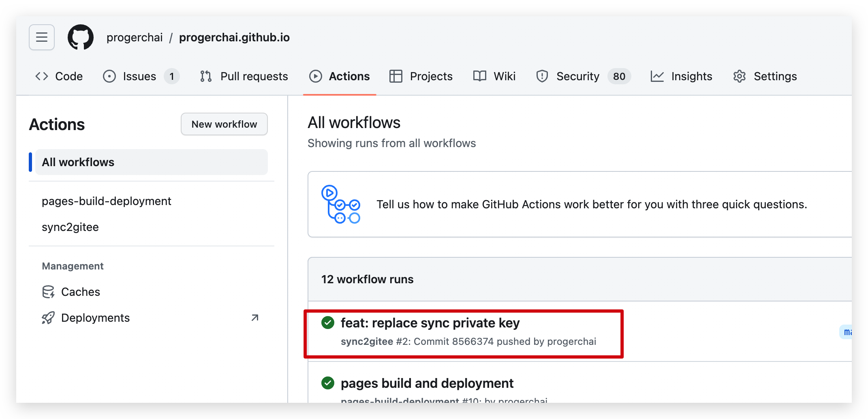Image resolution: width=868 pixels, height=419 pixels.
Task: Select the Actions tab label
Action: click(x=349, y=76)
